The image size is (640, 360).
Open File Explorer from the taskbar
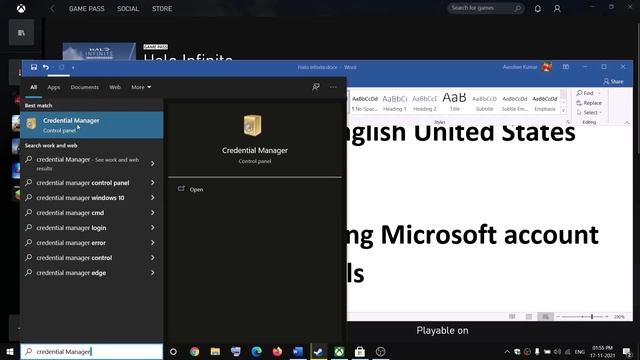(x=215, y=351)
